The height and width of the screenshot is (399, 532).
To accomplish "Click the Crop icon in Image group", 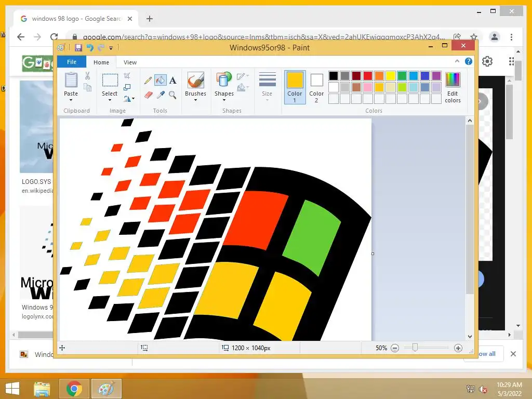I will (127, 75).
